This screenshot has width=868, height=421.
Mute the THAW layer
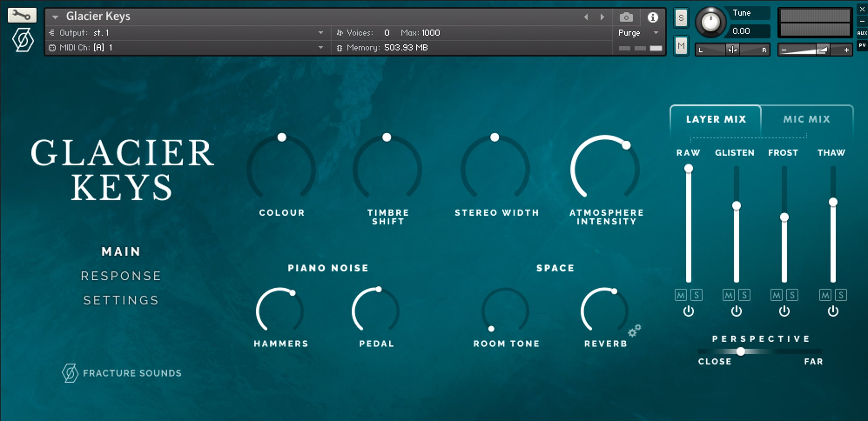[x=825, y=295]
